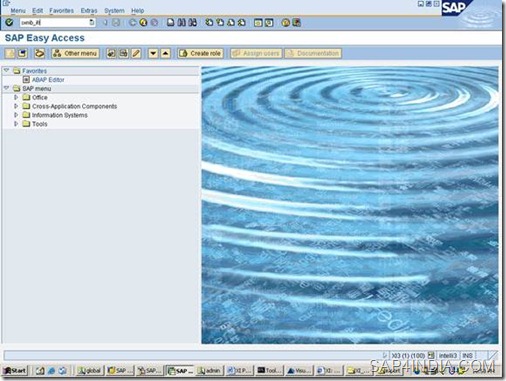Open the Extras menu

89,11
